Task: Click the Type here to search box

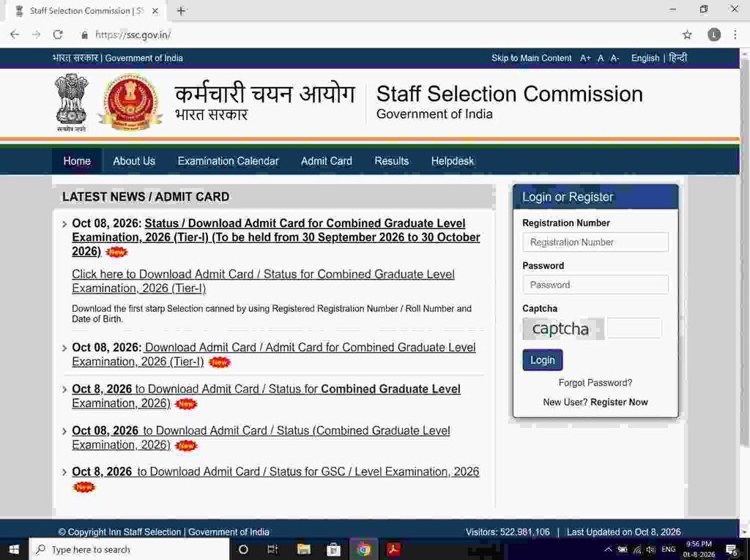Action: tap(130, 550)
